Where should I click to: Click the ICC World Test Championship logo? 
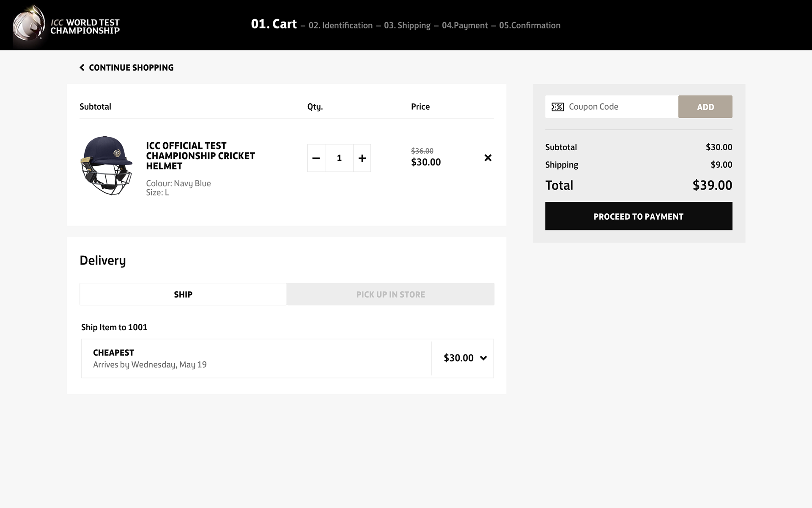[66, 25]
